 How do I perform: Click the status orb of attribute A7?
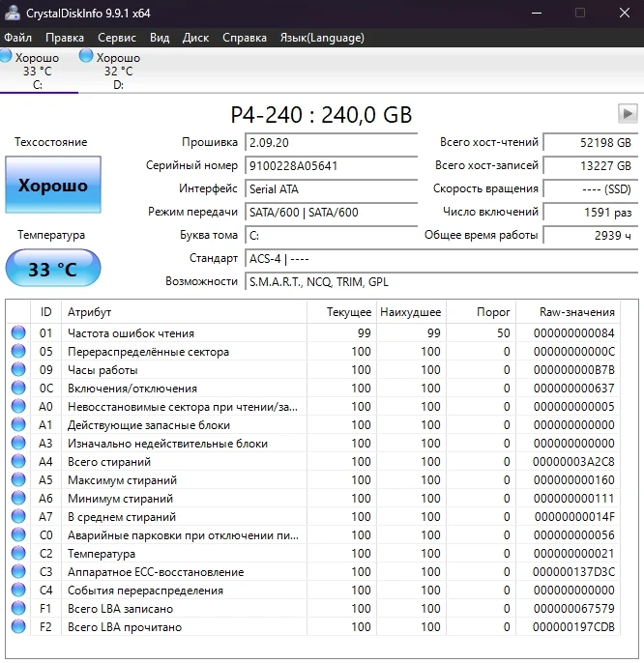[18, 516]
